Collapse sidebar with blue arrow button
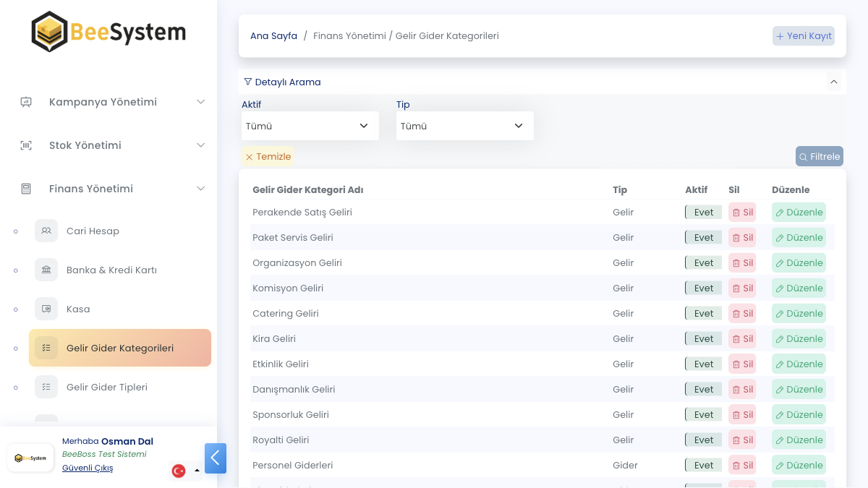The height and width of the screenshot is (488, 868). (216, 458)
